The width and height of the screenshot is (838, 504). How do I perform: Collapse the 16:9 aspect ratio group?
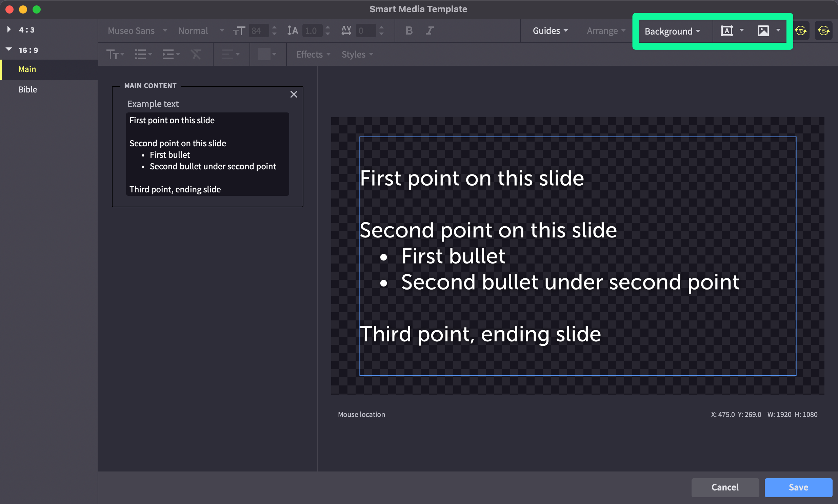[9, 49]
